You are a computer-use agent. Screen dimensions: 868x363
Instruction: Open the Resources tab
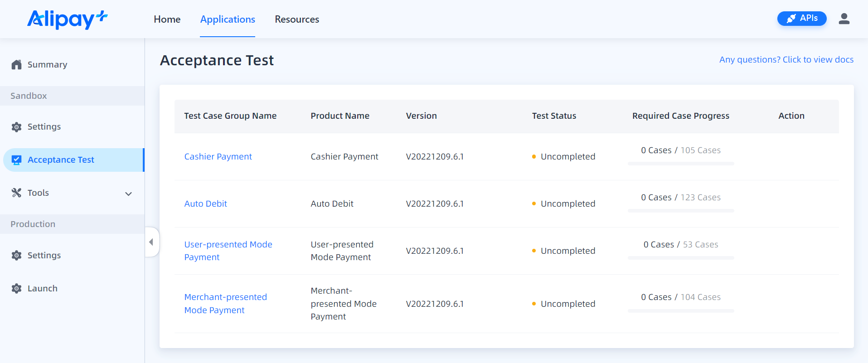point(297,19)
